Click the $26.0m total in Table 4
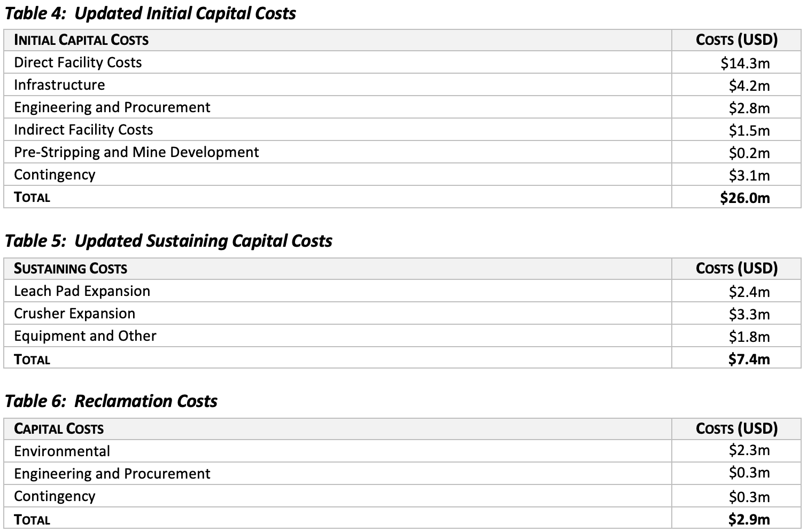Screen dimensions: 807x532 point(745,198)
